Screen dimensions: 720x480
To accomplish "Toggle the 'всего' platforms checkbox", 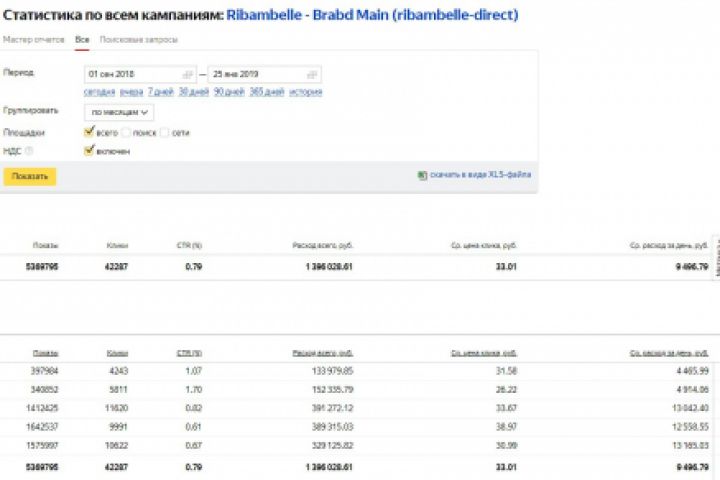I will (x=89, y=132).
